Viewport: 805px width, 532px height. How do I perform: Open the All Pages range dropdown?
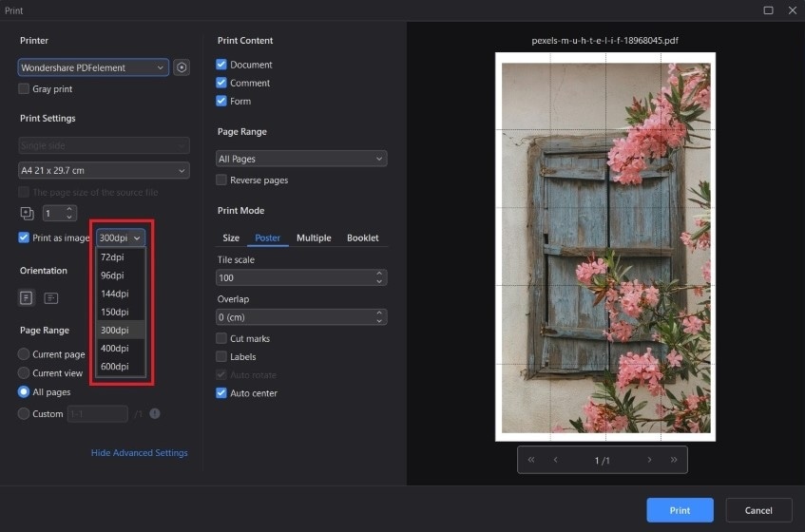[301, 159]
